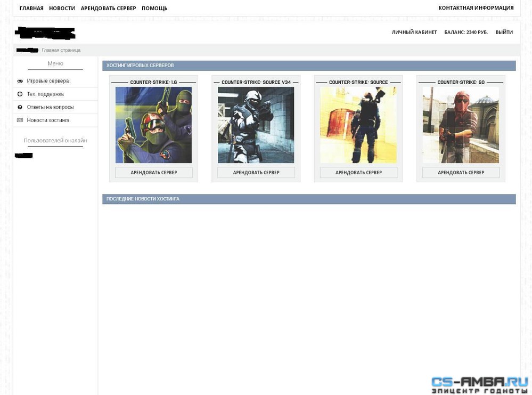Click the Хостинг игровых серверов section header

(309, 66)
